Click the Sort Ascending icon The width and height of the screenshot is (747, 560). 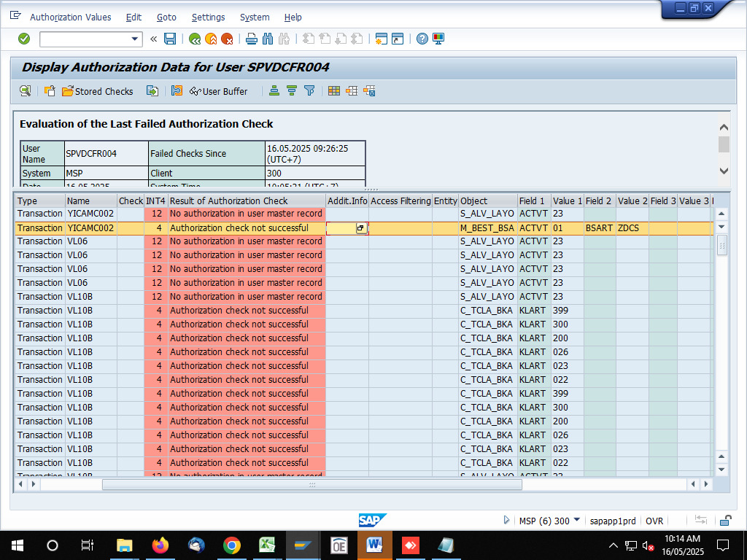click(x=274, y=91)
